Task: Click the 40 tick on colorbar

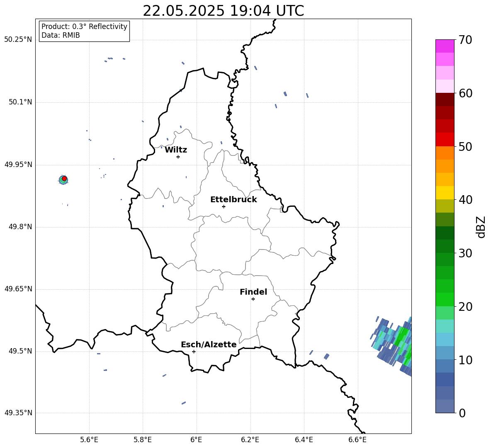Action: [465, 200]
